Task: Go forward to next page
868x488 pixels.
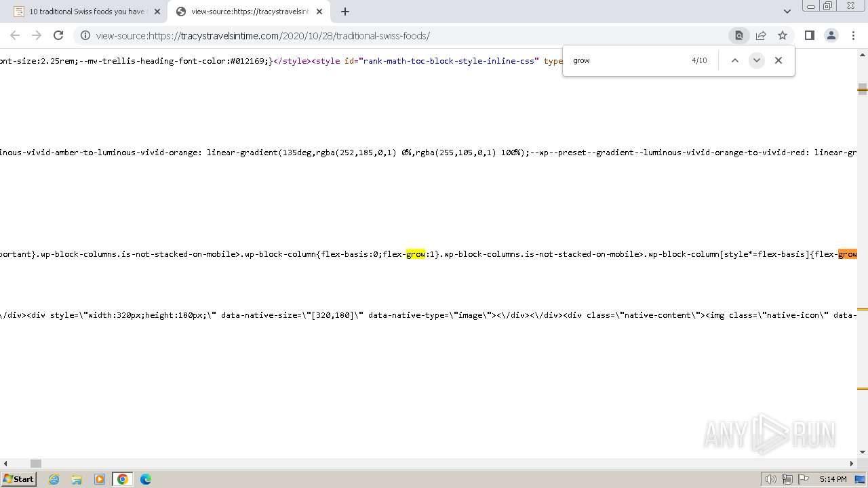Action: coord(37,35)
